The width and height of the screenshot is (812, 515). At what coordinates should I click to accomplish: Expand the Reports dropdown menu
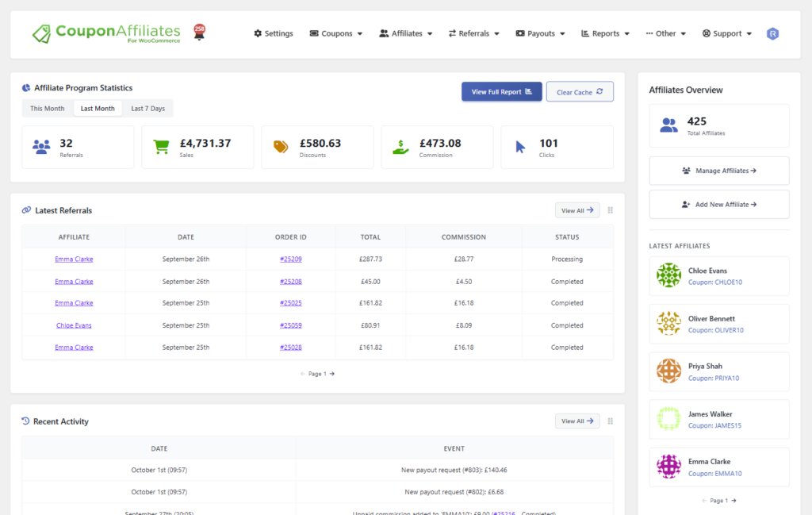[605, 33]
